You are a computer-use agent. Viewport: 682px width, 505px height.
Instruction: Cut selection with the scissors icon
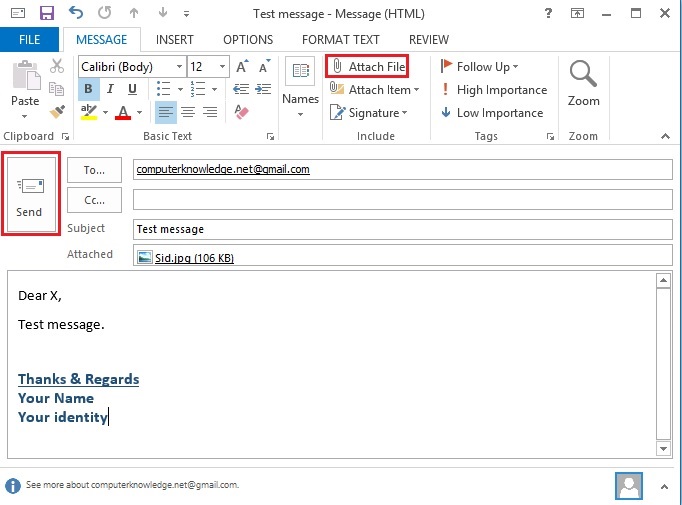[x=57, y=66]
